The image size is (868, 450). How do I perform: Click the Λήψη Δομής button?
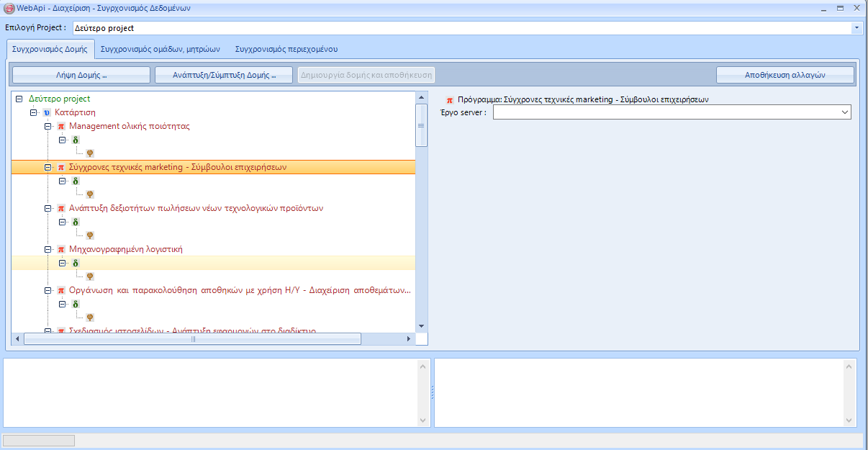click(81, 75)
